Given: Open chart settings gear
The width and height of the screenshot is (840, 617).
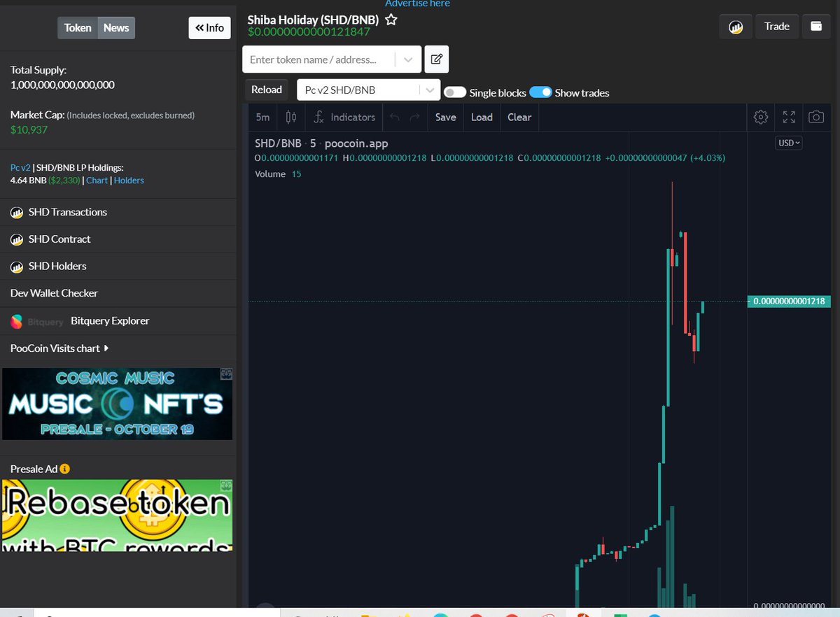Looking at the screenshot, I should click(761, 117).
